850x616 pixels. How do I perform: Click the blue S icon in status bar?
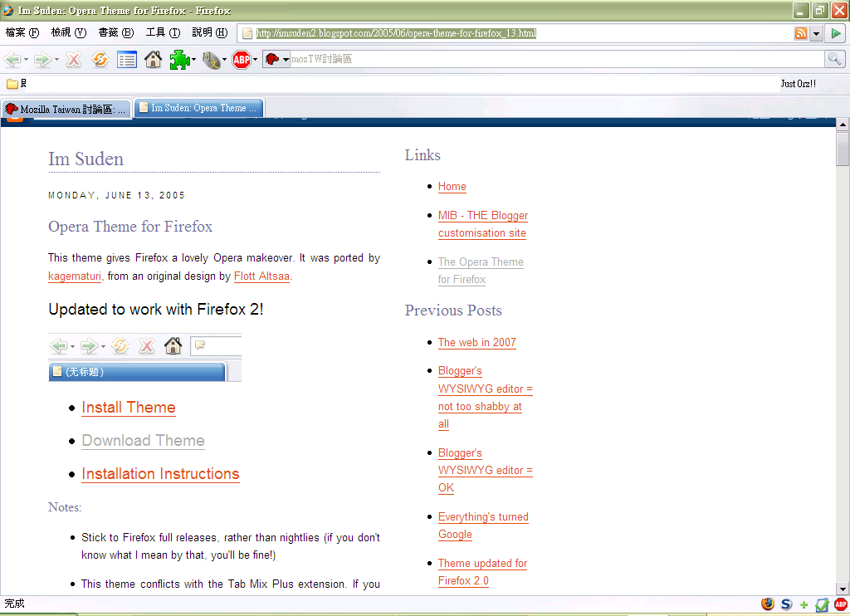coord(786,604)
